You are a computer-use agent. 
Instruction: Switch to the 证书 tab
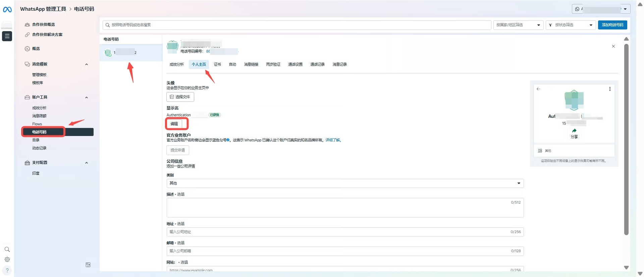click(x=217, y=64)
